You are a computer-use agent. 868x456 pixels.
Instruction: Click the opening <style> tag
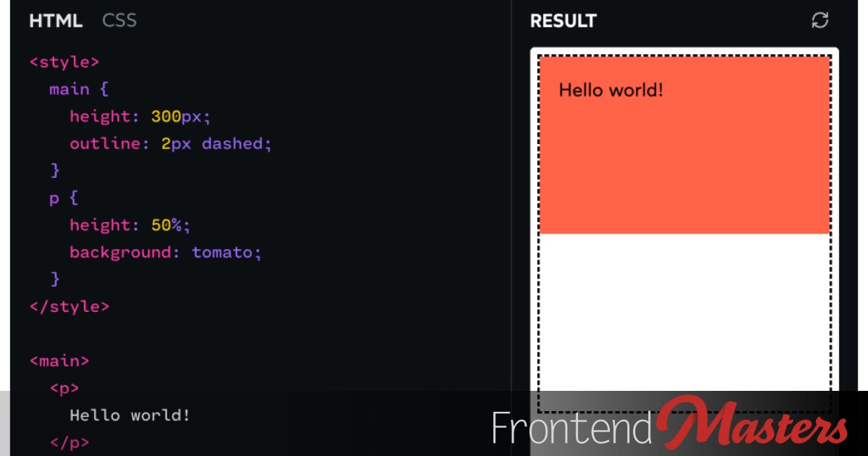pyautogui.click(x=64, y=62)
